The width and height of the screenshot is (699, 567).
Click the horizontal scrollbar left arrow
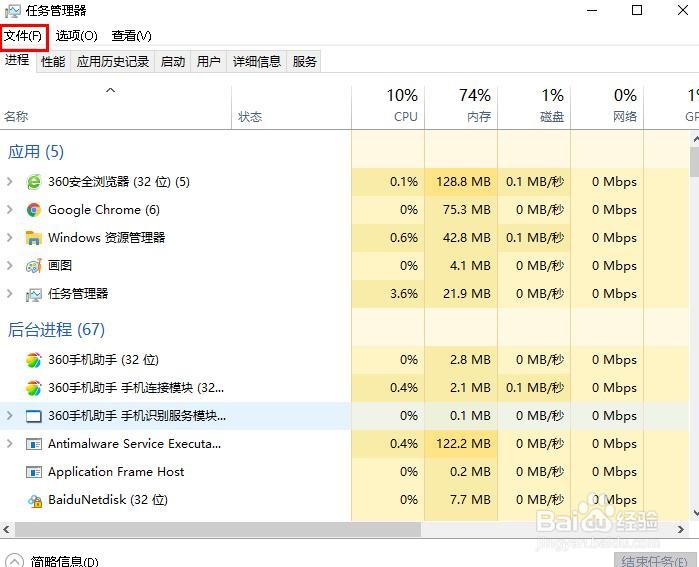6,530
